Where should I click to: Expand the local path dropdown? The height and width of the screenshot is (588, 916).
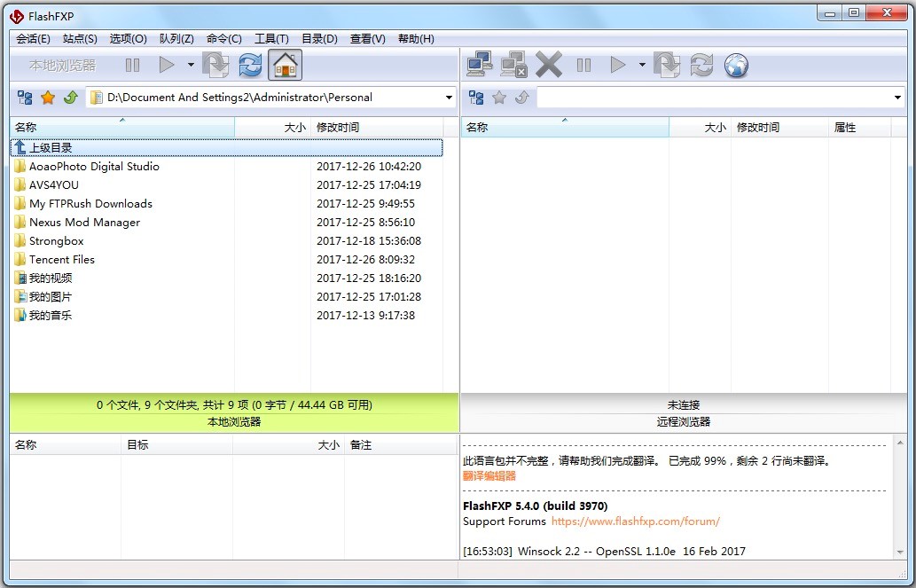[449, 98]
